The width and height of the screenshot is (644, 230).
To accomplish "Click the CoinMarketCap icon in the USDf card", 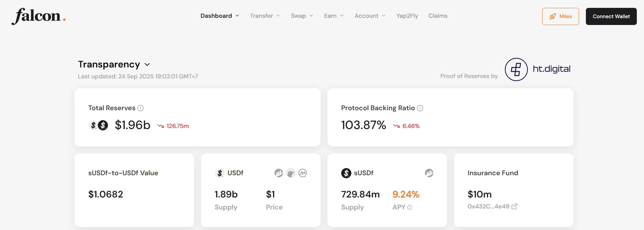I will click(x=303, y=173).
